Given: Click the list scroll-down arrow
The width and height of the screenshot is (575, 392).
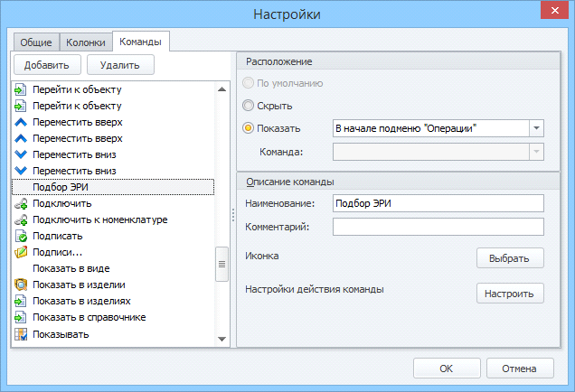Looking at the screenshot, I should (x=222, y=339).
